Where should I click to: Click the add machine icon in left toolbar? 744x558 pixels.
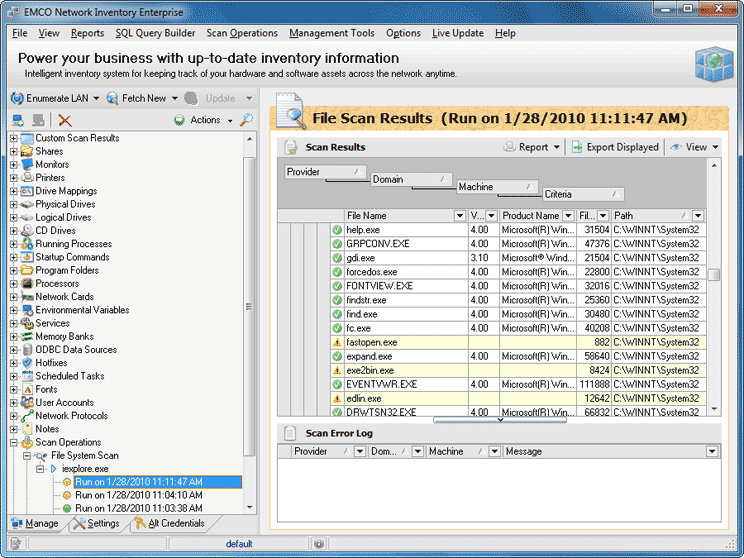pyautogui.click(x=18, y=120)
